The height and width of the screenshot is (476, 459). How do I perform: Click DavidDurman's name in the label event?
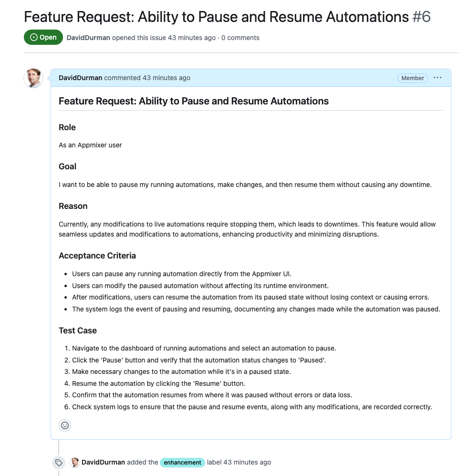click(x=103, y=462)
